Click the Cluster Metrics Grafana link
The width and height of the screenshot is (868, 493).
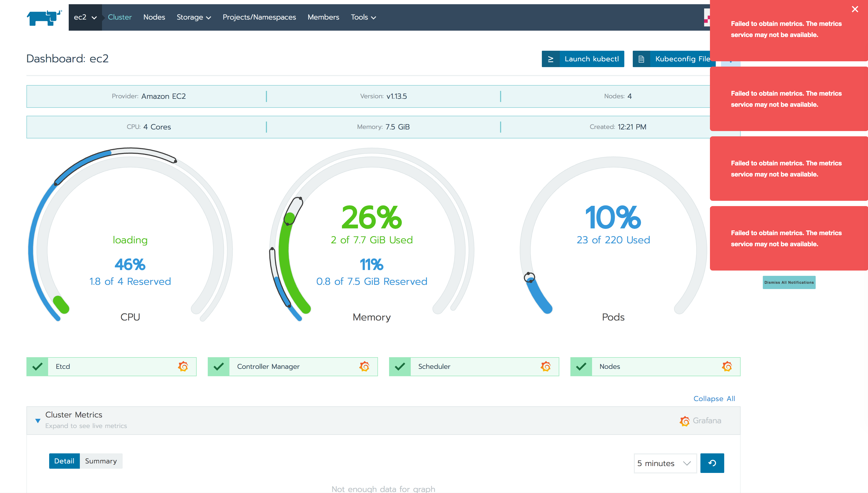[x=700, y=421]
